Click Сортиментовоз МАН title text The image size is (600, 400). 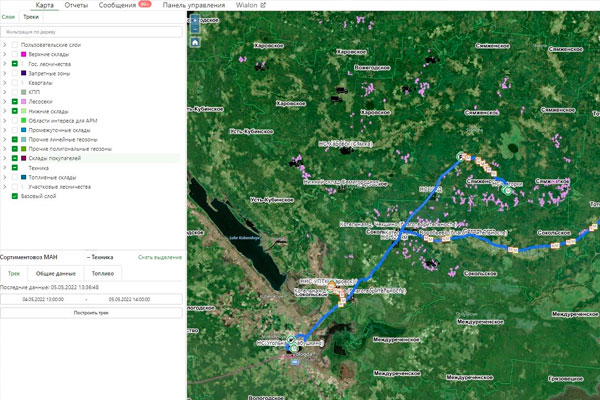29,257
